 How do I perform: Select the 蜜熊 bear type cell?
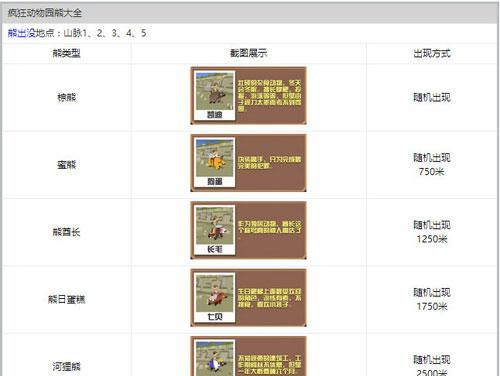point(67,165)
